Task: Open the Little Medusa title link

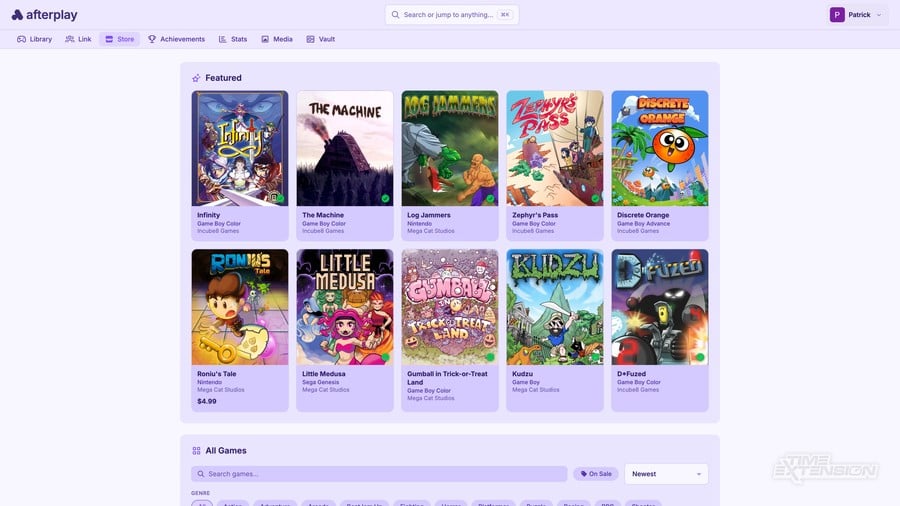Action: 324,373
